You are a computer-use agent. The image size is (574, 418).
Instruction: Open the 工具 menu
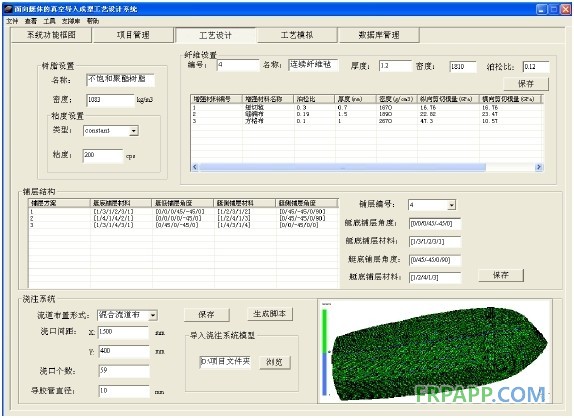coord(49,21)
